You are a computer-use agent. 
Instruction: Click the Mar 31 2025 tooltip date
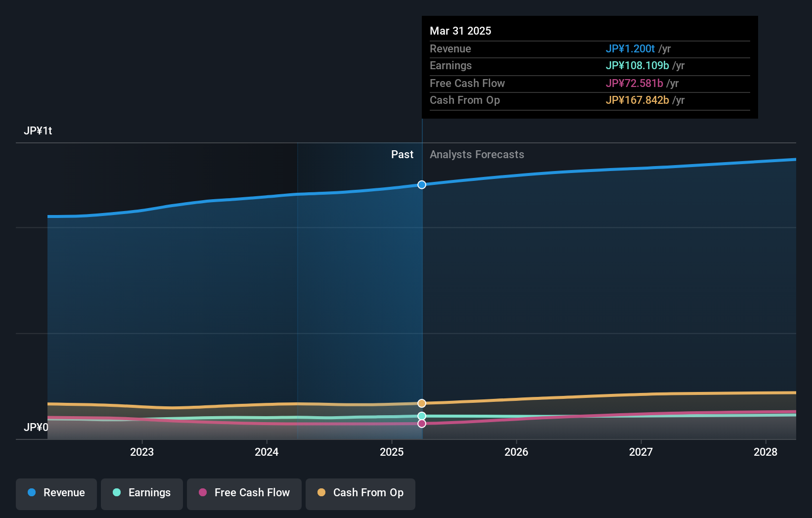coord(460,31)
